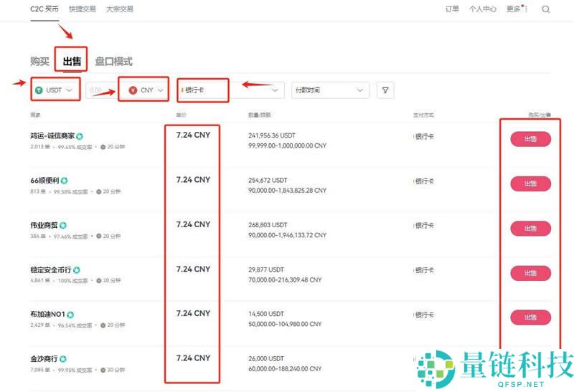Image resolution: width=574 pixels, height=392 pixels.
Task: Open merchant 鸿运-诚信商家 profile
Action: tap(52, 135)
